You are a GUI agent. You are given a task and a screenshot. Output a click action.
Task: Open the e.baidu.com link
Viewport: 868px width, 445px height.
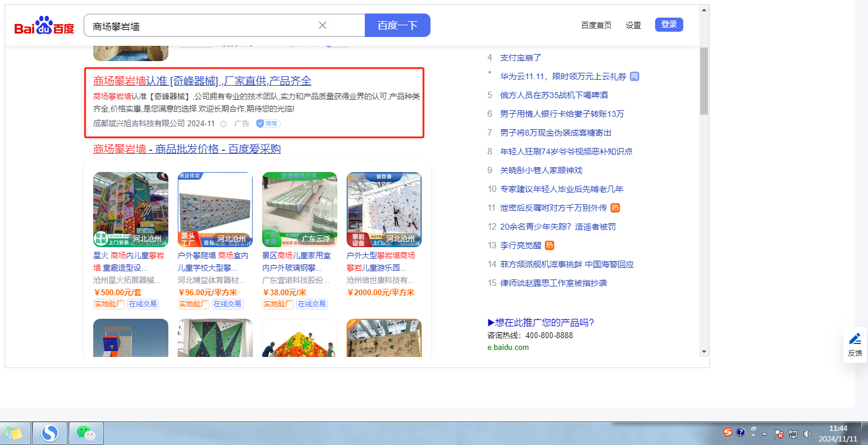point(508,347)
